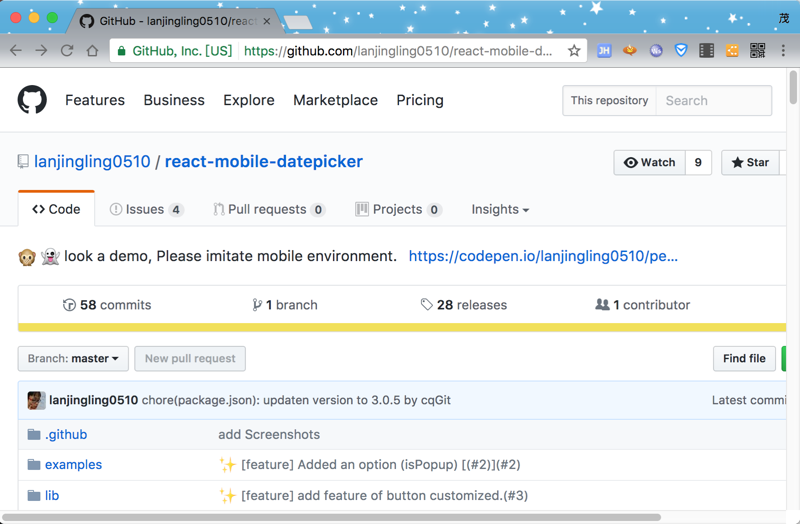Click the GitHub Octocat logo
This screenshot has height=524, width=800.
click(x=32, y=100)
